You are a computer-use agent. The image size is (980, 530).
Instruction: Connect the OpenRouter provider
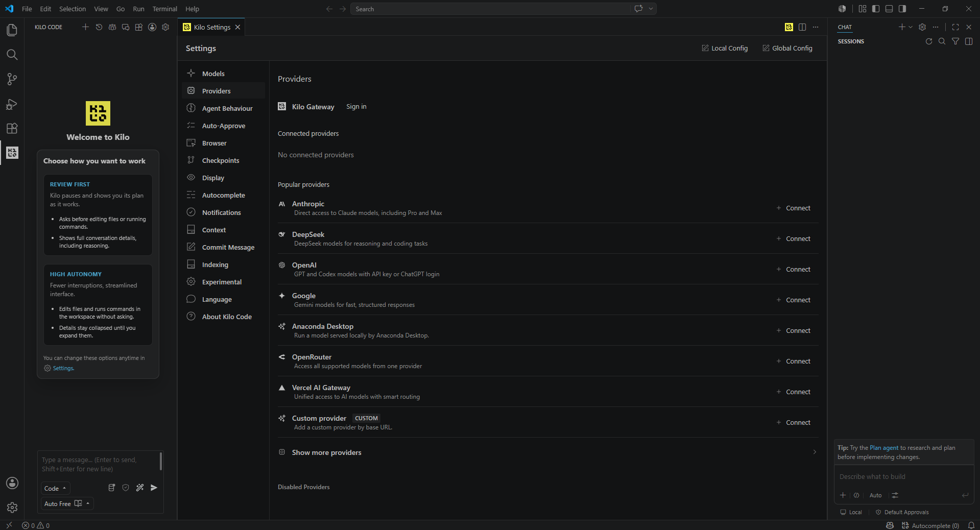(793, 361)
